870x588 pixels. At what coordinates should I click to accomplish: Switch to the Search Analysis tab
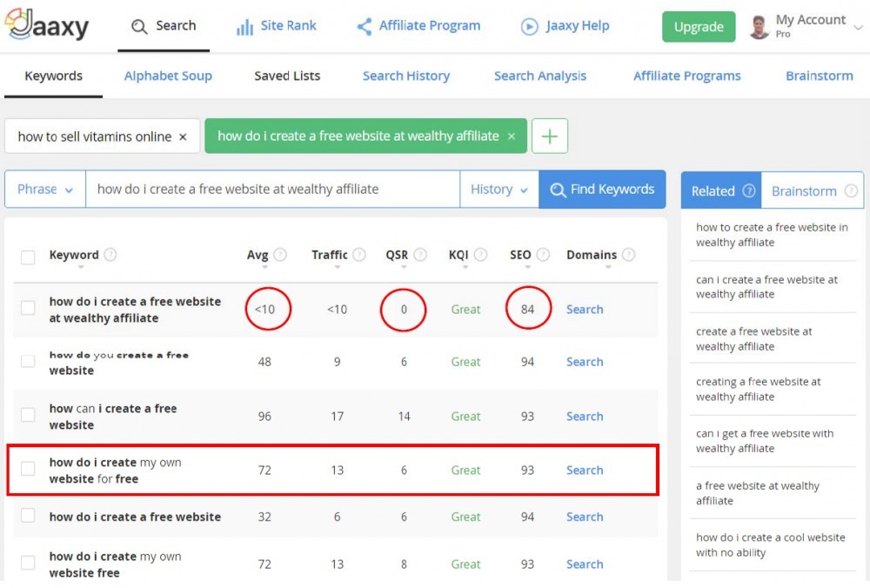[540, 76]
